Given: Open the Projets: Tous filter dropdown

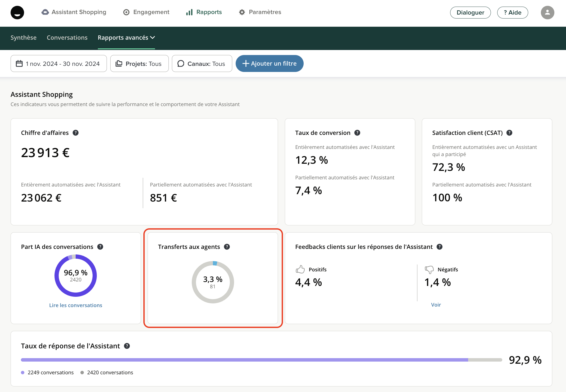Looking at the screenshot, I should pos(139,64).
